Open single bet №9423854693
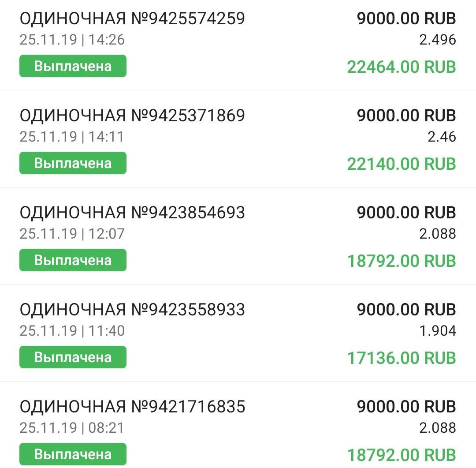Screen dimensions: 476x468 pos(132,213)
